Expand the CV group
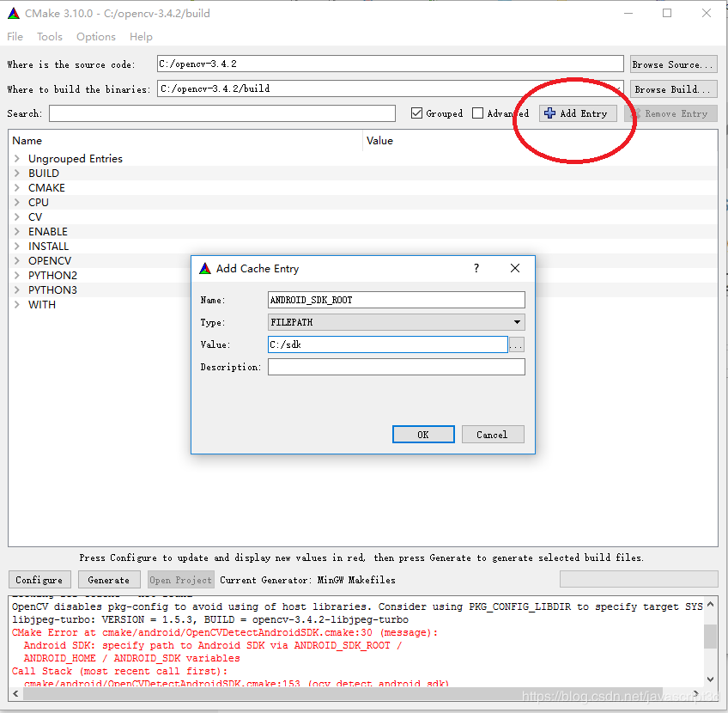 click(x=16, y=217)
